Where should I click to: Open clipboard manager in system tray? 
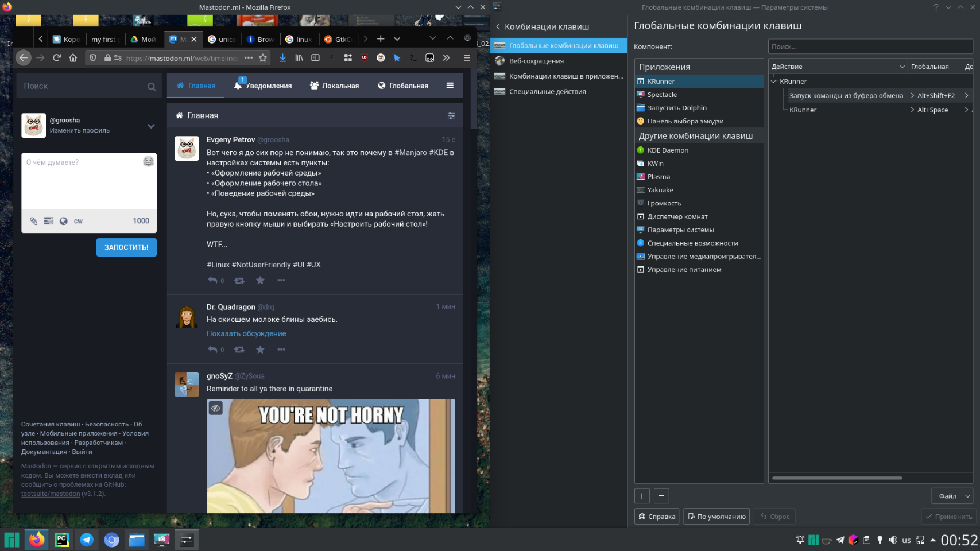click(866, 540)
